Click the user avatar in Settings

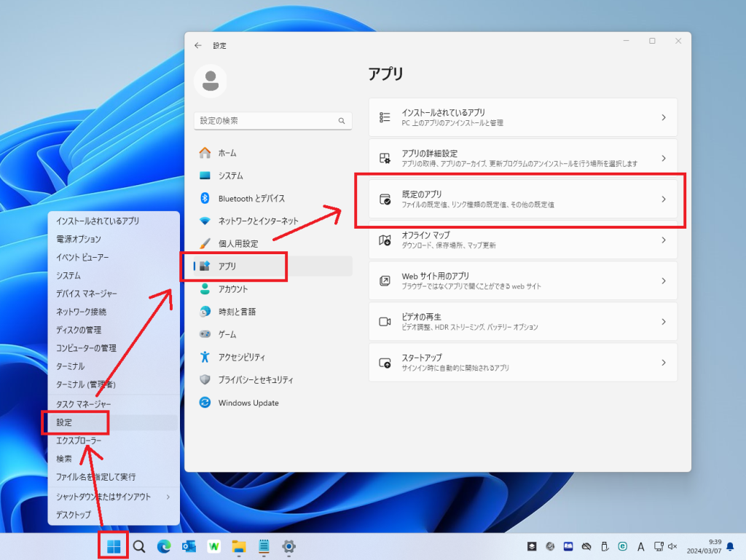click(x=211, y=81)
